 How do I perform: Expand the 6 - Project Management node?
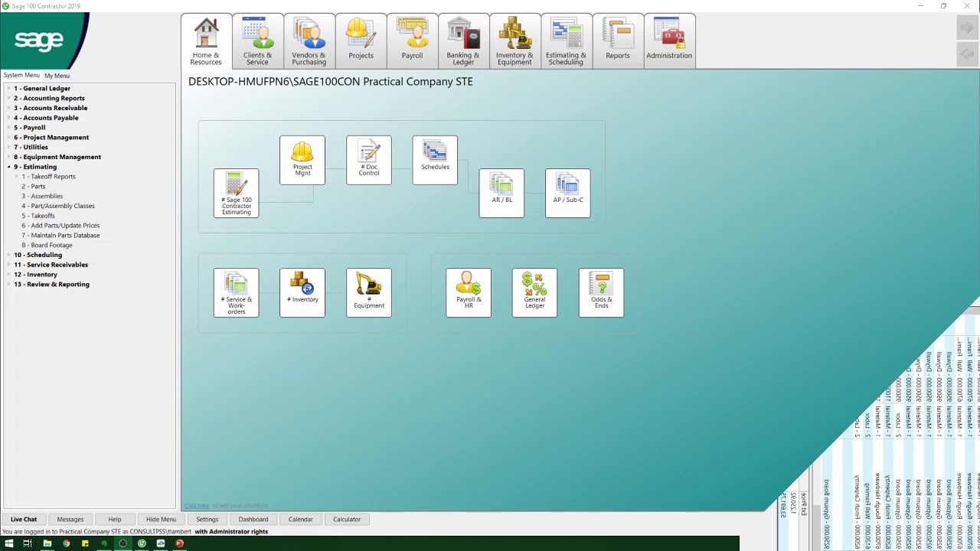tap(8, 138)
